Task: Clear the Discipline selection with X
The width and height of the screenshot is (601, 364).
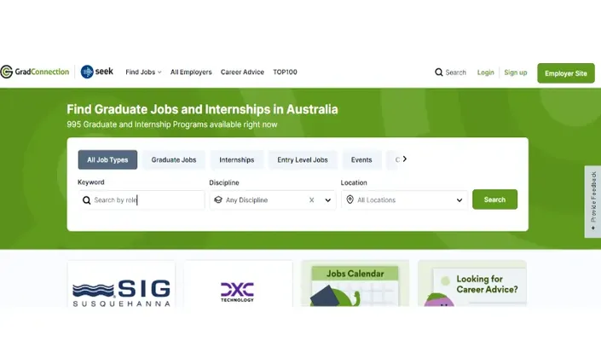Action: pos(312,200)
